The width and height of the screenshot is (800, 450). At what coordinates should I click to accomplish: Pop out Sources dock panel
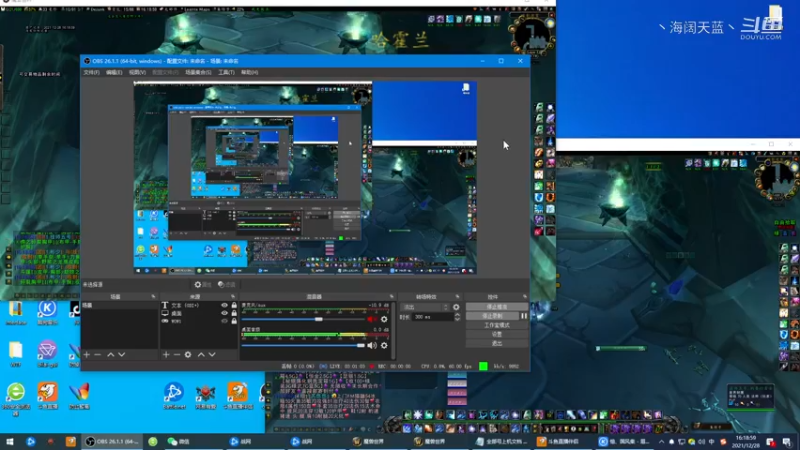pyautogui.click(x=233, y=296)
